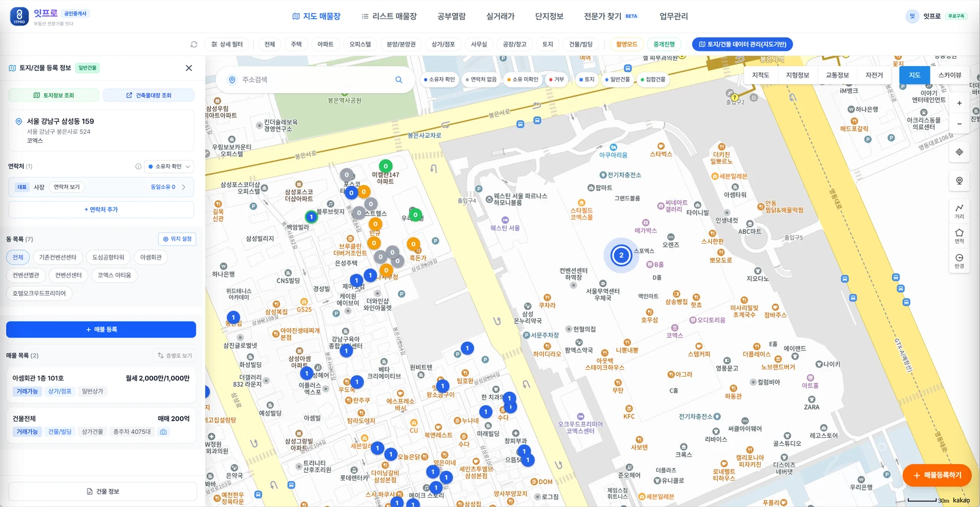Click the blue cluster marker numbered 2

621,255
